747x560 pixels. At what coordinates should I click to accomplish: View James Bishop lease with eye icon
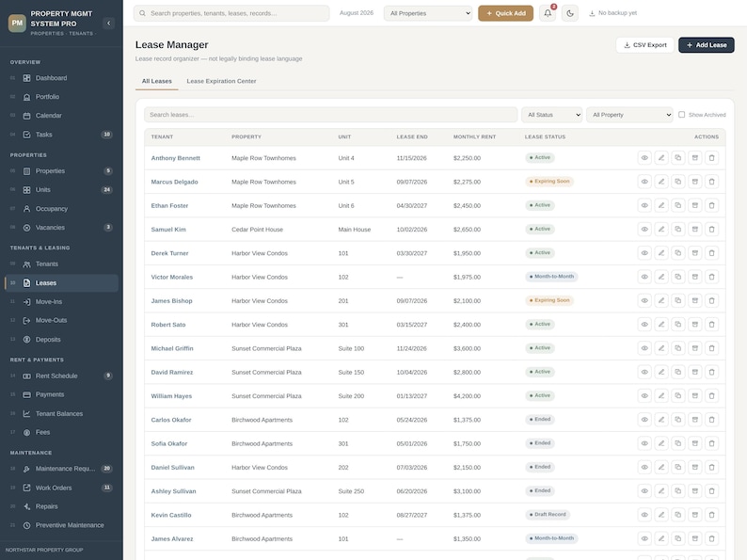[x=644, y=301]
